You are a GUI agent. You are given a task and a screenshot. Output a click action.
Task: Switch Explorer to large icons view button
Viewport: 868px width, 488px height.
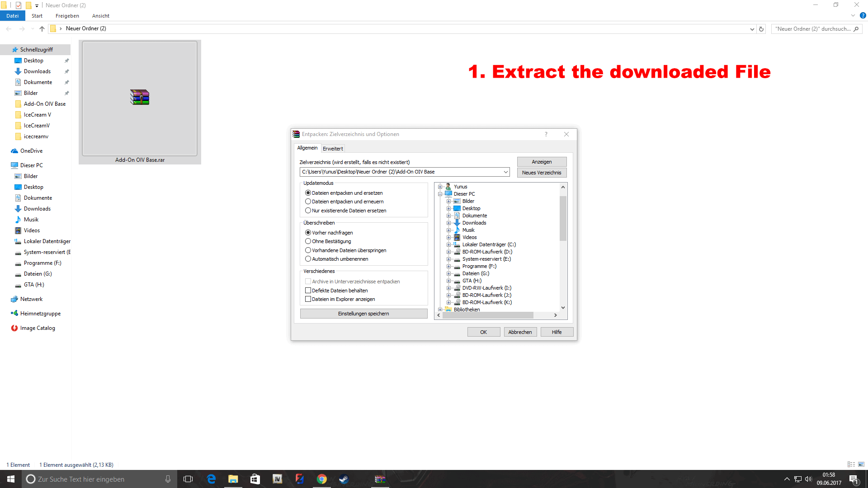click(x=861, y=465)
